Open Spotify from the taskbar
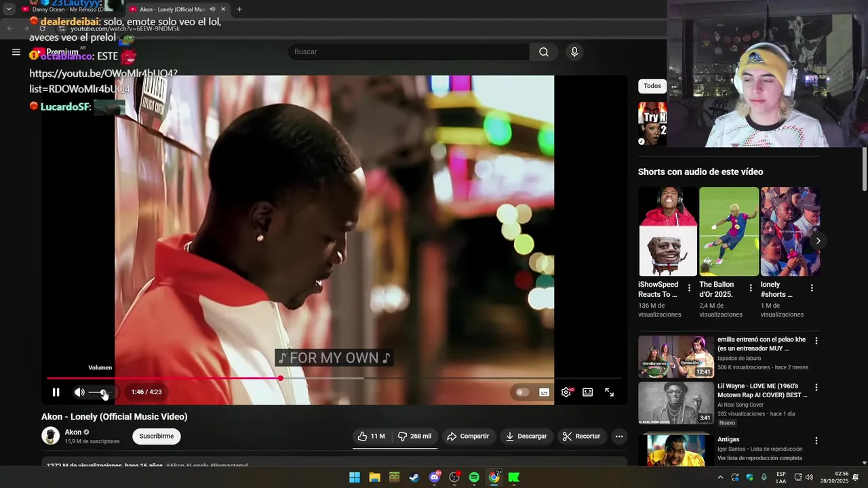Screen dimensions: 868x488 point(474,477)
